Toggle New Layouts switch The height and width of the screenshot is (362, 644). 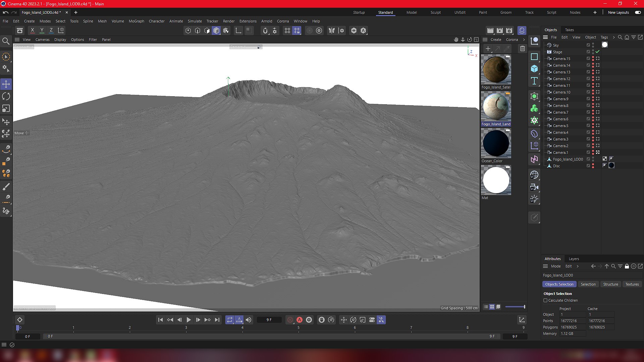638,12
